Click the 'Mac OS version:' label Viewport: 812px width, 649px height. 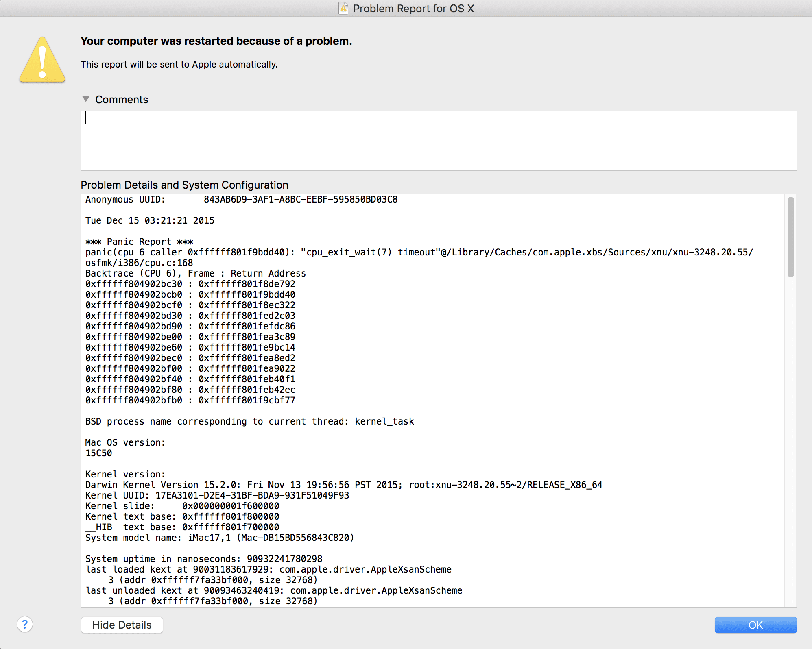click(x=125, y=442)
